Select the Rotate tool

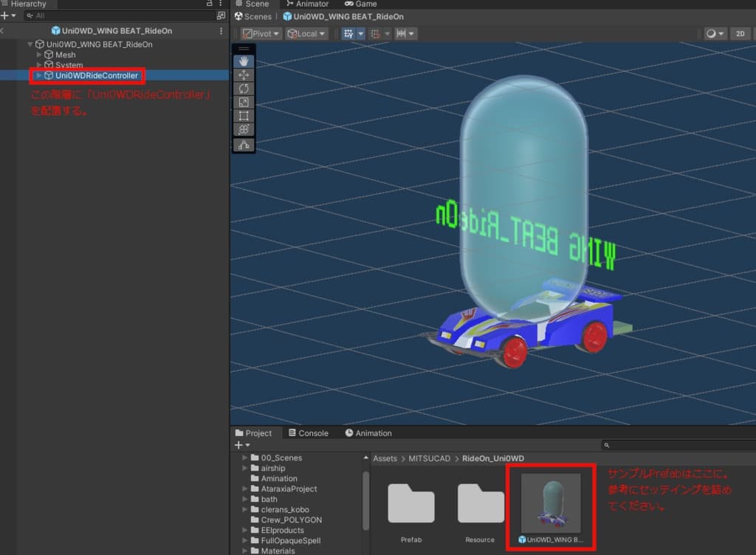coord(244,89)
